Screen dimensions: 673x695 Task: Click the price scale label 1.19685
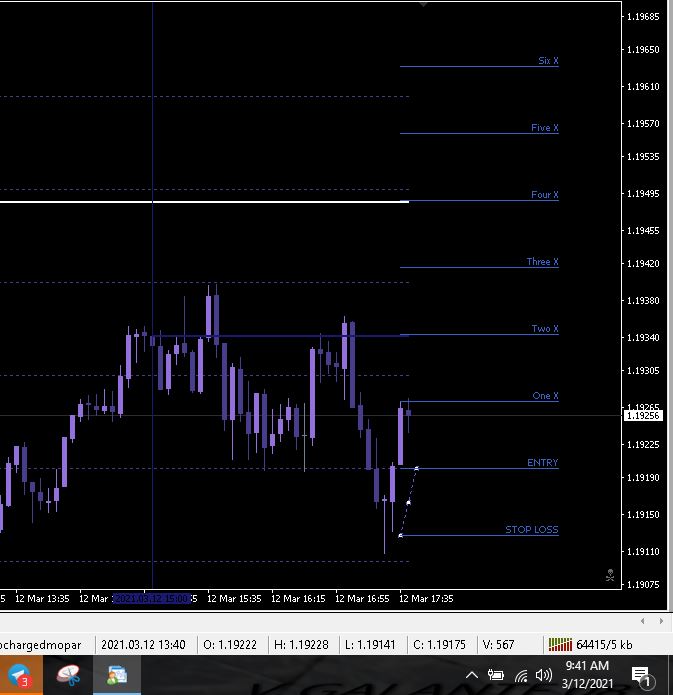(643, 16)
